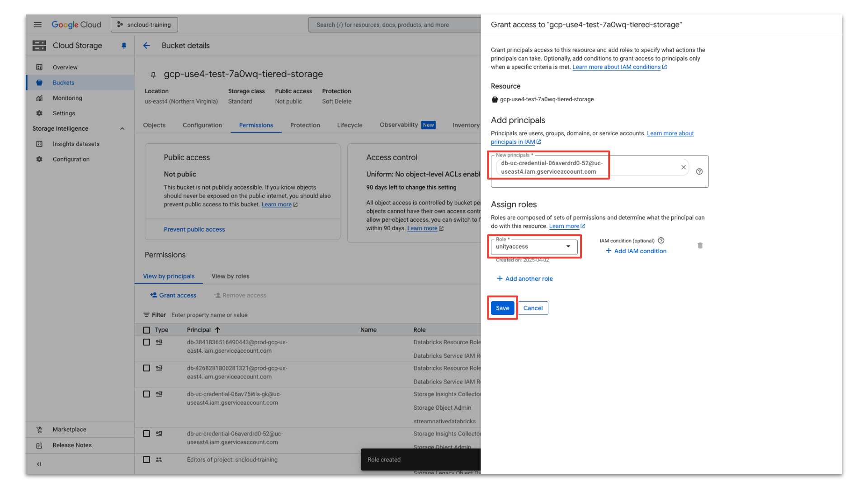
Task: Click Add another role
Action: coord(525,279)
